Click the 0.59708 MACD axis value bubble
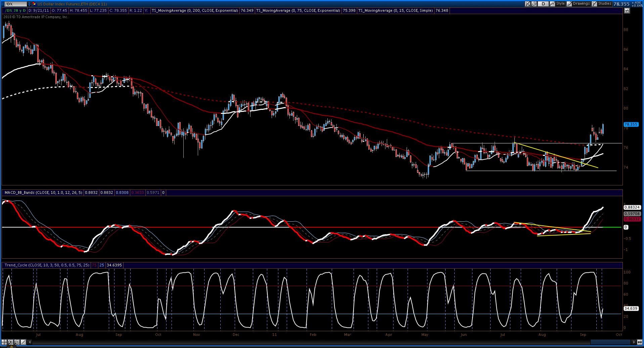The height and width of the screenshot is (348, 644). point(632,213)
